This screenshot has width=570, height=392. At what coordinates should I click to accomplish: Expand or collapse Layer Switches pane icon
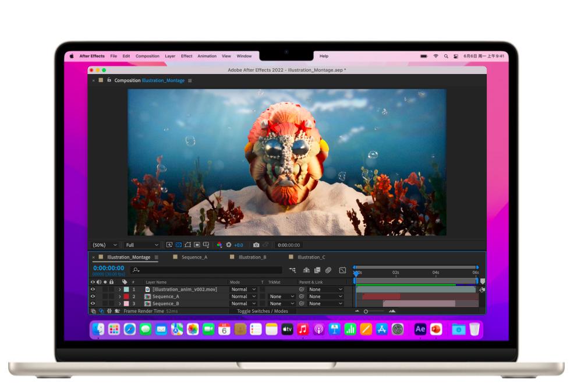[93, 311]
